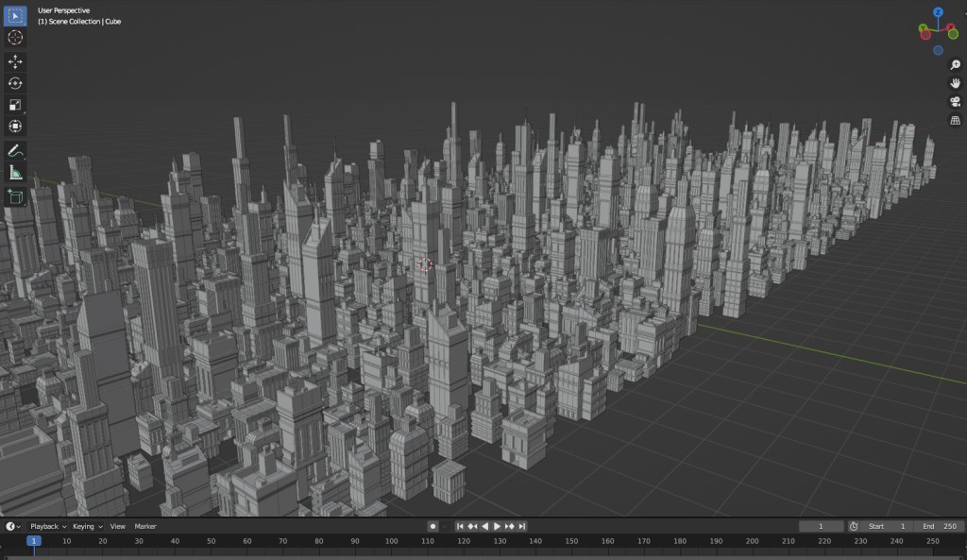967x560 pixels.
Task: Select the Transform tool
Action: [x=15, y=127]
